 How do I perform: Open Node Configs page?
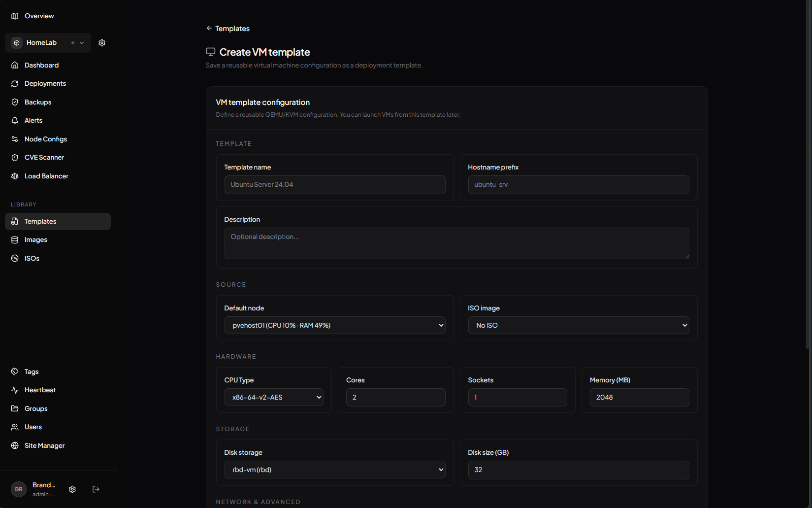pyautogui.click(x=45, y=139)
